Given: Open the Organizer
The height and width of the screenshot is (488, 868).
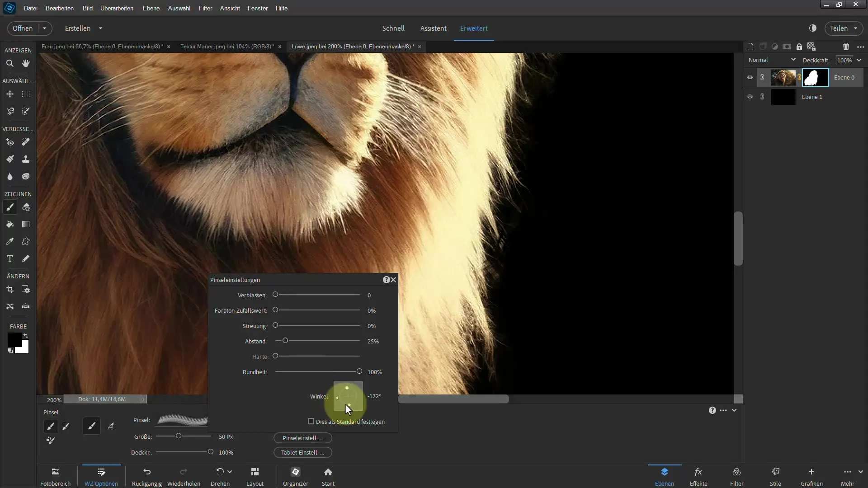Looking at the screenshot, I should tap(296, 477).
